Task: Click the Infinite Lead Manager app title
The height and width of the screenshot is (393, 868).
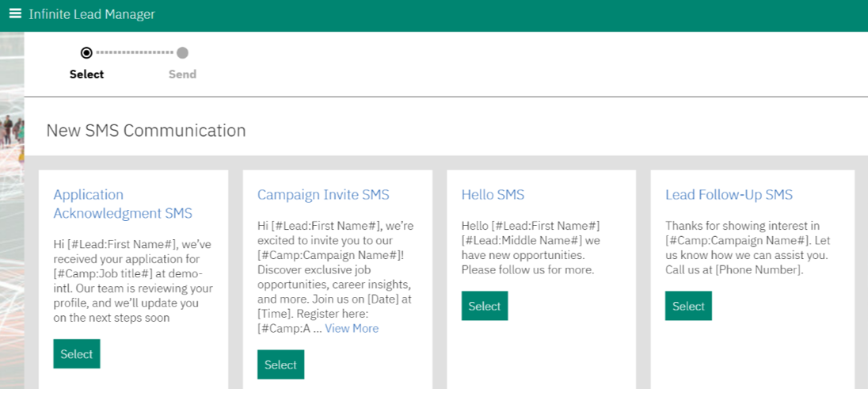Action: tap(92, 14)
